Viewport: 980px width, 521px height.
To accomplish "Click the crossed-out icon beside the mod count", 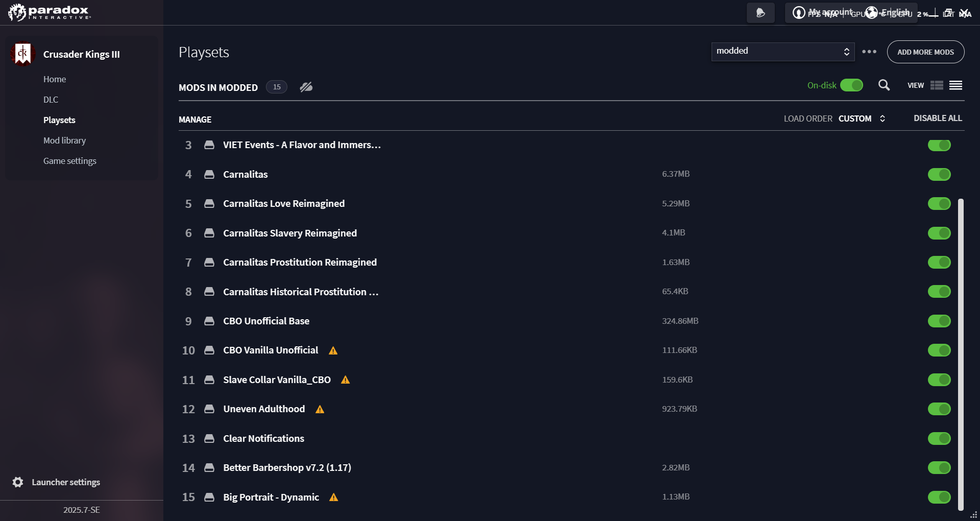I will point(306,87).
